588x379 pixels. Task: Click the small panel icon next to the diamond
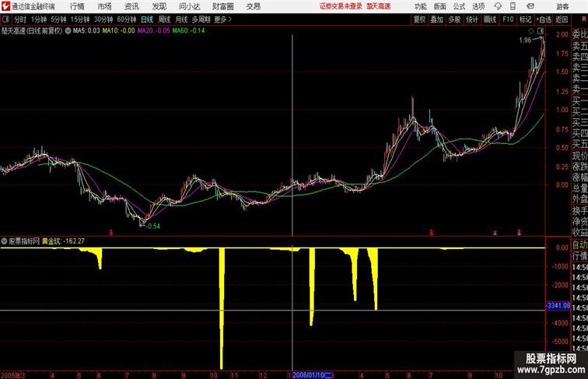coord(541,30)
